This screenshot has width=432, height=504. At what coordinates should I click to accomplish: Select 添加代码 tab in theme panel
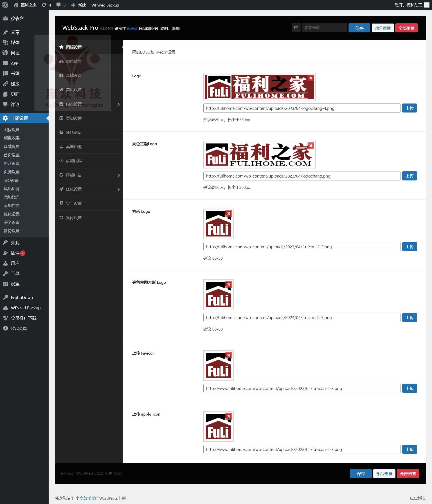click(89, 161)
